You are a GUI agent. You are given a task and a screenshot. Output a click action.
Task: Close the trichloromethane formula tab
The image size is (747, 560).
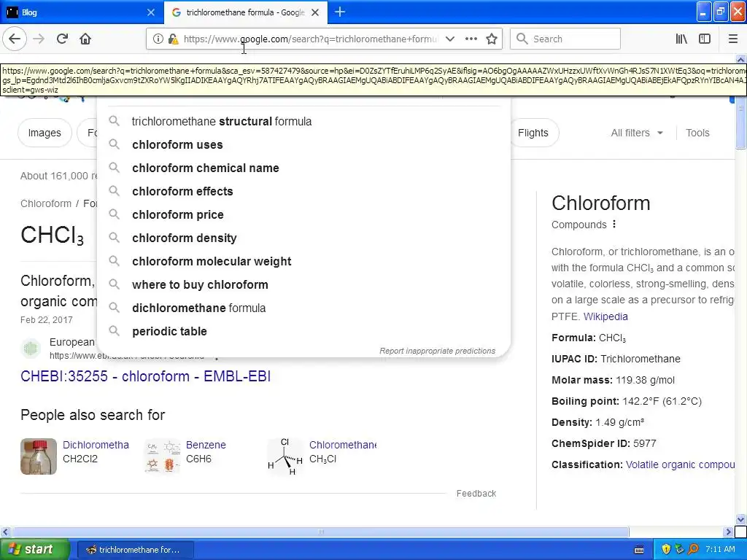[315, 12]
